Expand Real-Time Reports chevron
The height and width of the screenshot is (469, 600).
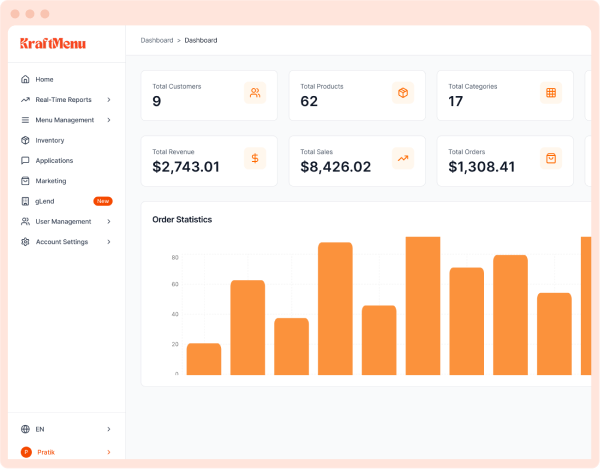point(109,99)
